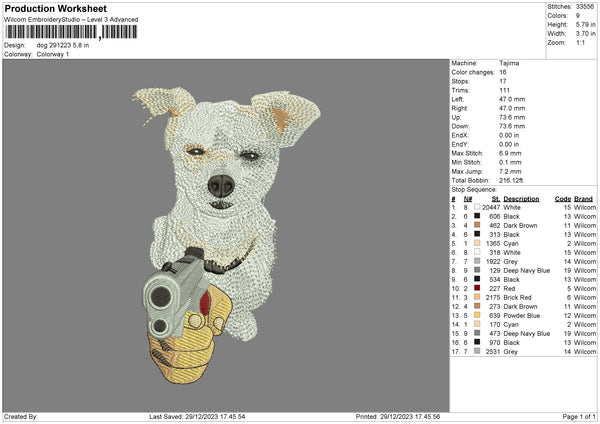Click the Cyan swatch in stop row 5

coord(477,243)
